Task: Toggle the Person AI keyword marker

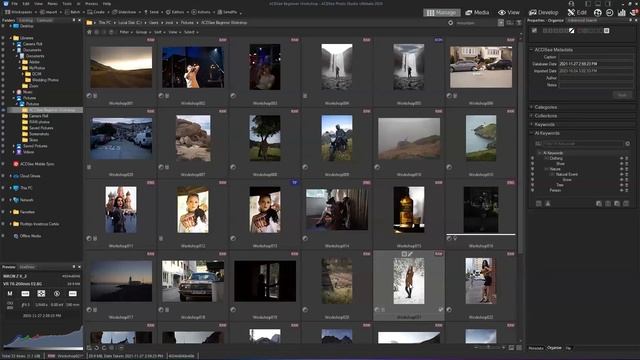Action: tap(532, 190)
